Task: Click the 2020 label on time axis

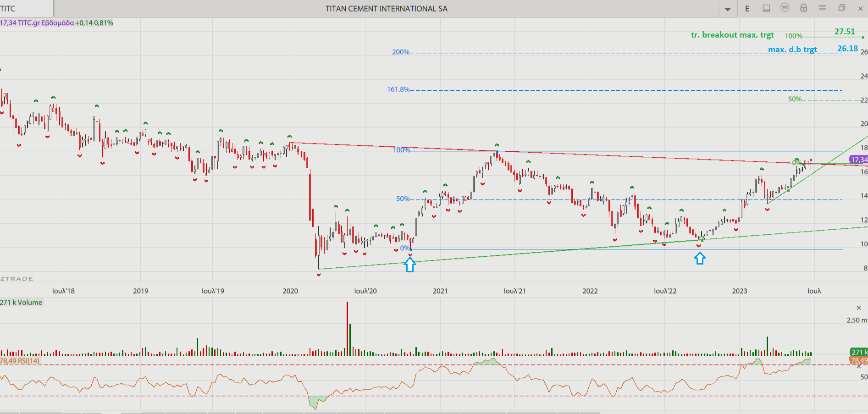Action: (x=290, y=291)
